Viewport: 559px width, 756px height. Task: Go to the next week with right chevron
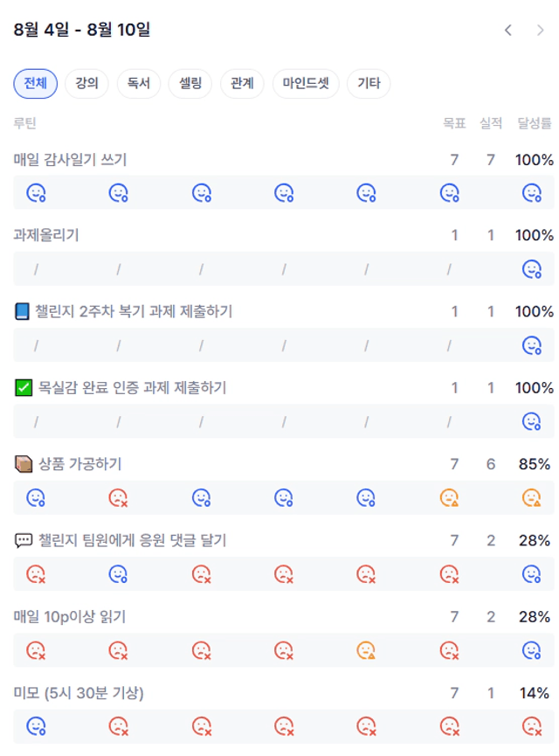[540, 31]
